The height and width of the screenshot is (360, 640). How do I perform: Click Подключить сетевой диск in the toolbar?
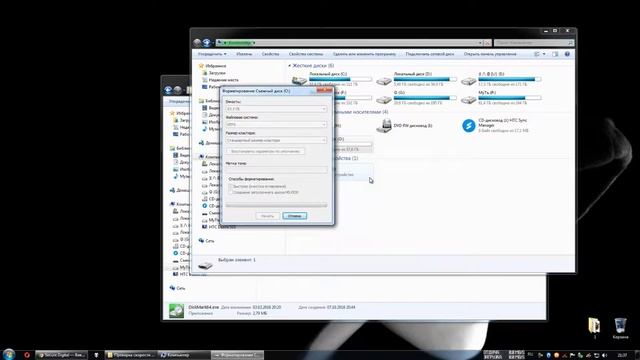[x=430, y=54]
